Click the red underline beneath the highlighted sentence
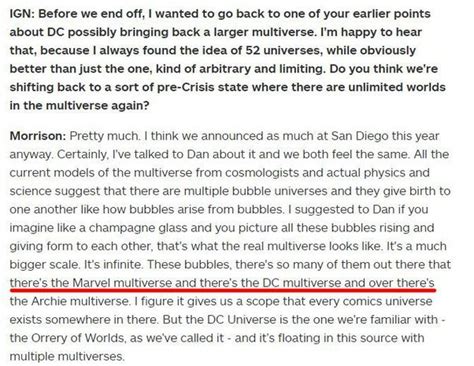474x366 pixels. [x=223, y=290]
